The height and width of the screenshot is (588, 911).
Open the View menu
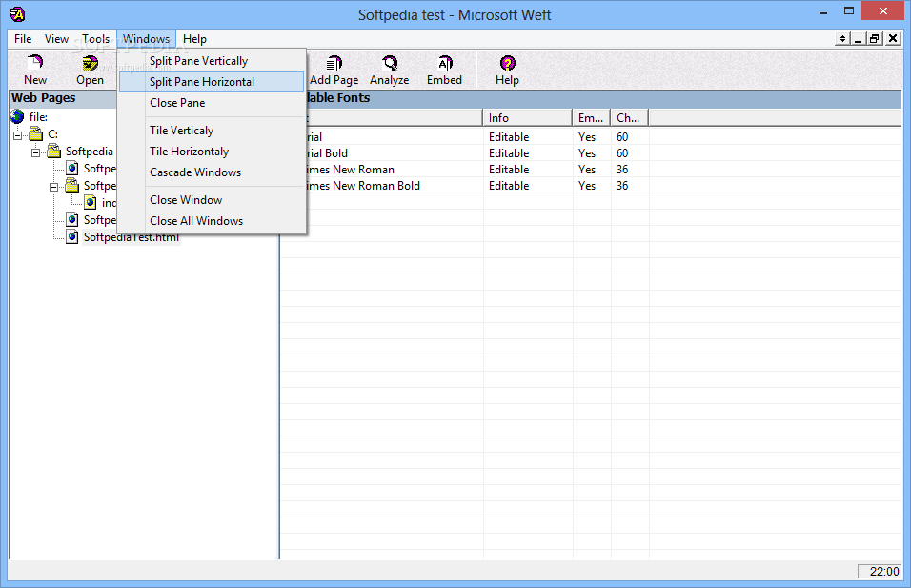click(x=56, y=39)
